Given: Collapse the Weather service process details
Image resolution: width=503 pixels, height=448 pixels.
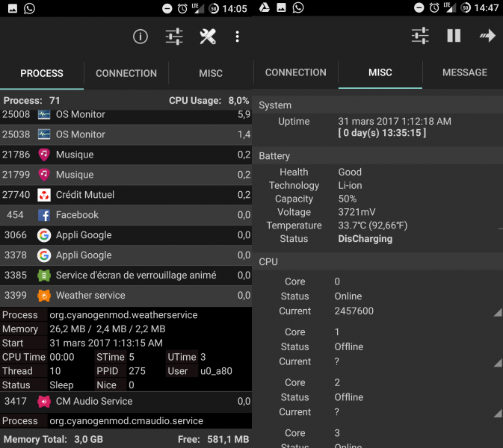Looking at the screenshot, I should point(126,296).
